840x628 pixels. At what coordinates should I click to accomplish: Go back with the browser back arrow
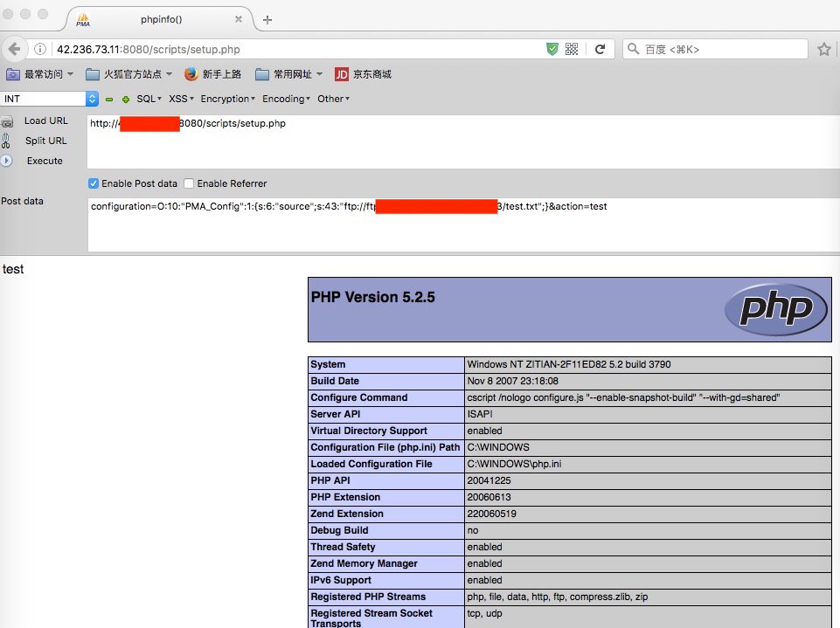15,49
